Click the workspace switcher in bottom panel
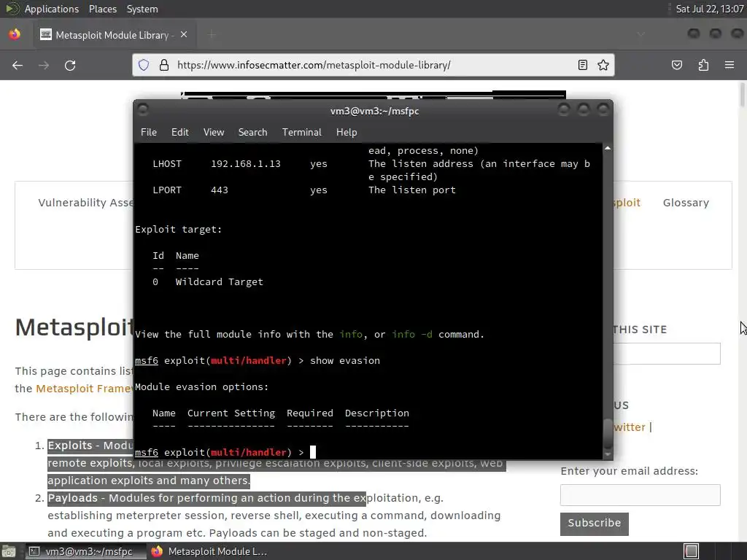The width and height of the screenshot is (747, 560). pos(692,551)
